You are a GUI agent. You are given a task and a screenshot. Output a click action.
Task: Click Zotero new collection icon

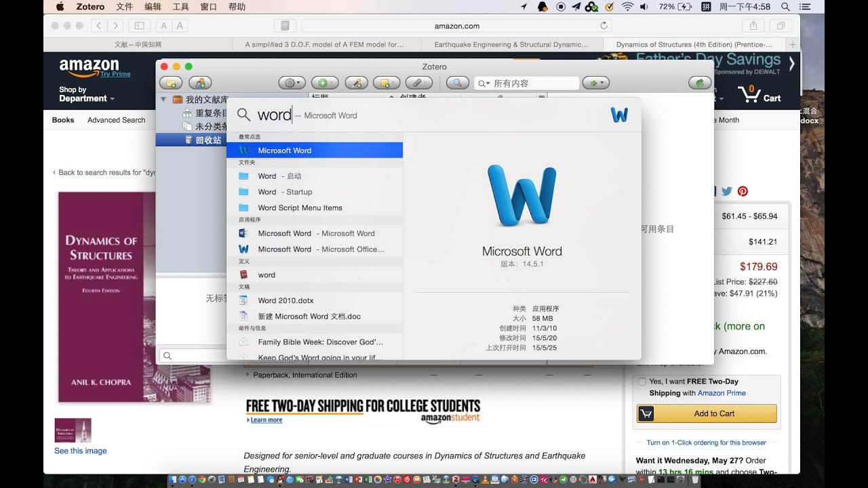[172, 83]
